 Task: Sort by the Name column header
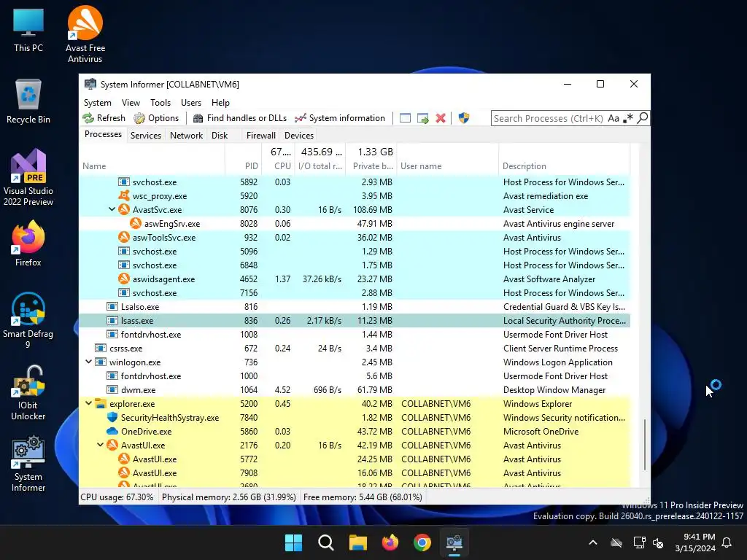(x=152, y=166)
